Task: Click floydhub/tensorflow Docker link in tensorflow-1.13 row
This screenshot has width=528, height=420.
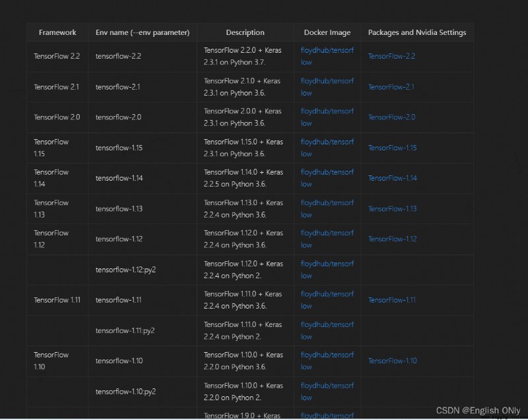Action: coord(327,208)
